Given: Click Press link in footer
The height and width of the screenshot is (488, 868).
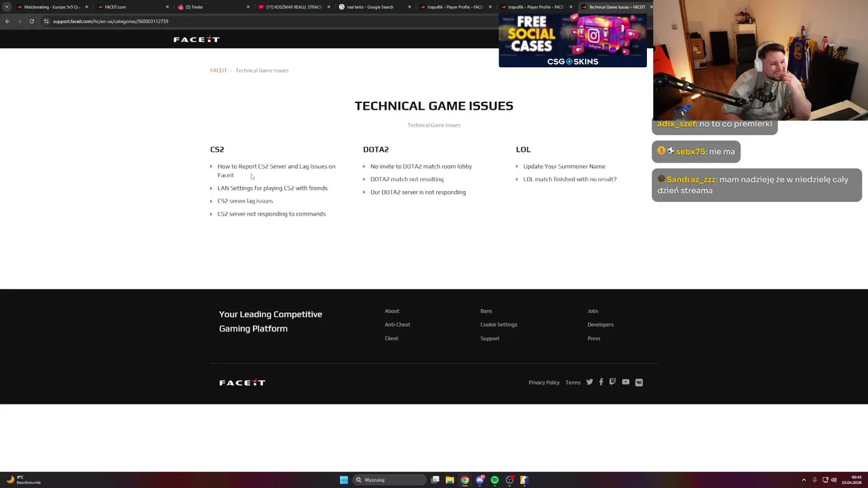Looking at the screenshot, I should [593, 338].
